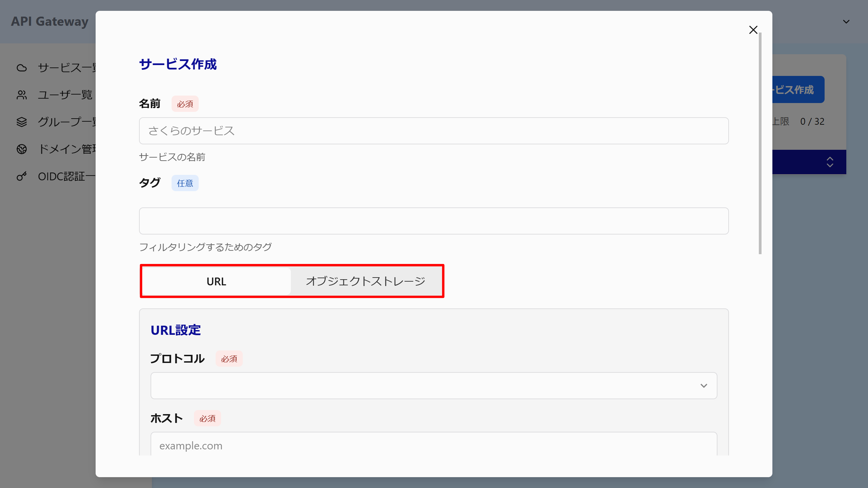Click the up-down sort arrows in table header
The height and width of the screenshot is (488, 868).
click(830, 162)
